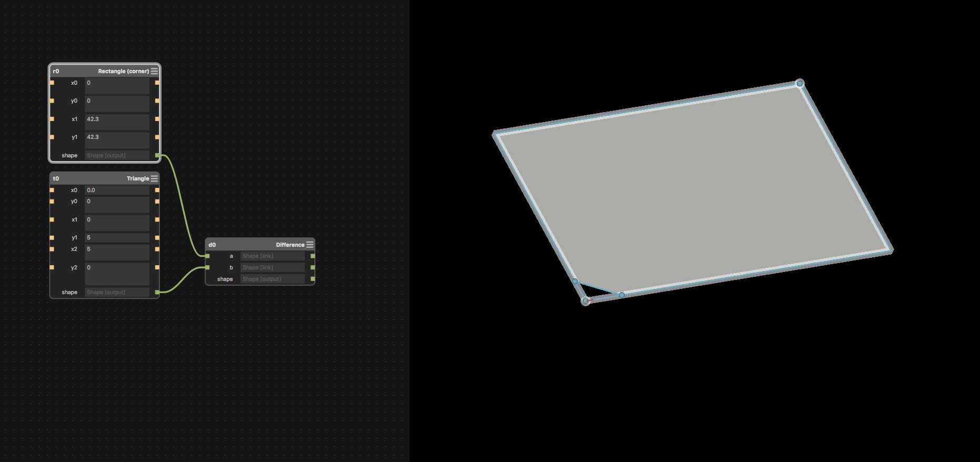
Task: Edit the r0 y0 value field
Action: tap(117, 104)
